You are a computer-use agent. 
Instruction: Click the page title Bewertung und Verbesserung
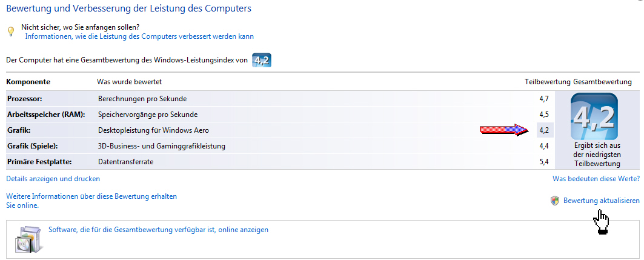tap(129, 8)
